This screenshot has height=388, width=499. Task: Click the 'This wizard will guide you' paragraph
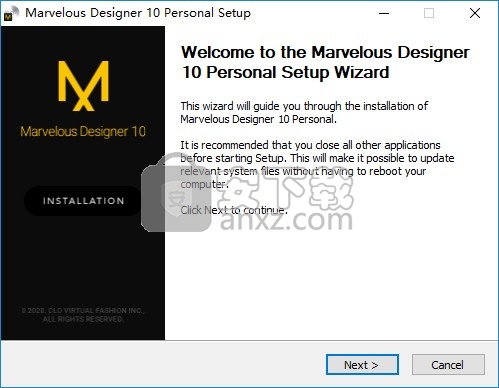point(304,112)
